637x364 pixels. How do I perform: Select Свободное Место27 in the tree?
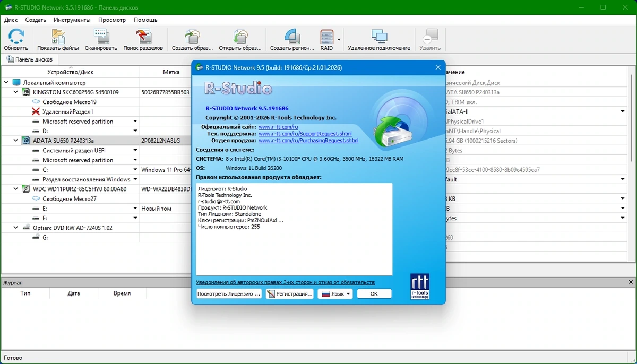[x=70, y=198]
